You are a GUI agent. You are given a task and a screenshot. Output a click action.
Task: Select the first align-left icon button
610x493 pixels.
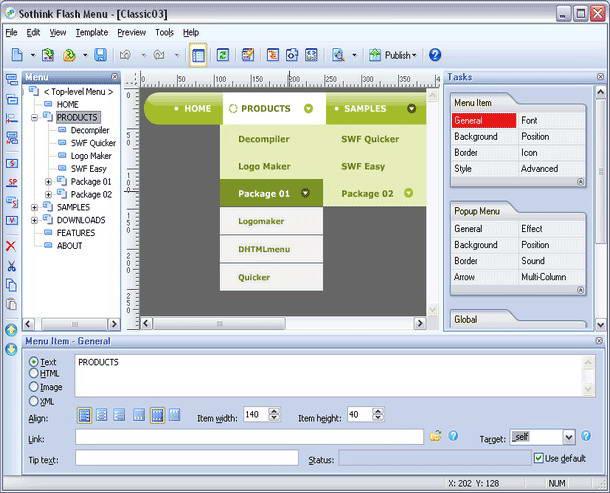pos(84,415)
